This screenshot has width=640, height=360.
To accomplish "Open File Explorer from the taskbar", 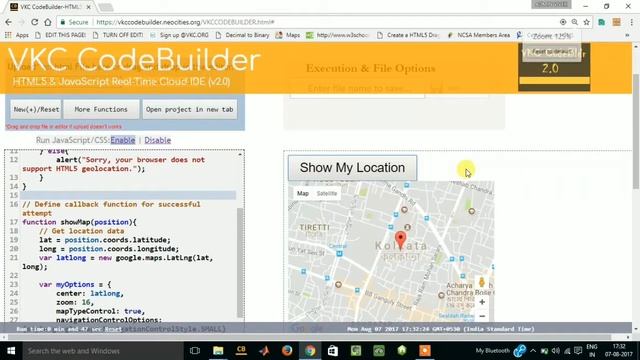I will click(218, 351).
